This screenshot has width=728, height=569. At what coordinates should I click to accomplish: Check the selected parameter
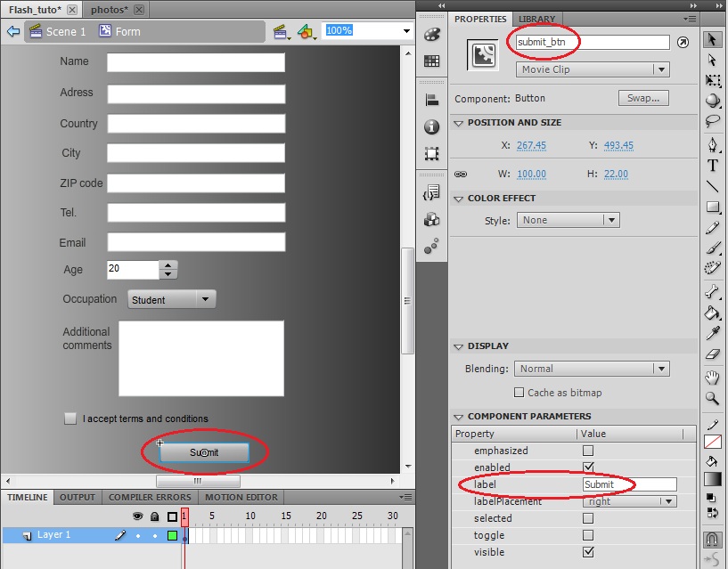click(x=588, y=518)
